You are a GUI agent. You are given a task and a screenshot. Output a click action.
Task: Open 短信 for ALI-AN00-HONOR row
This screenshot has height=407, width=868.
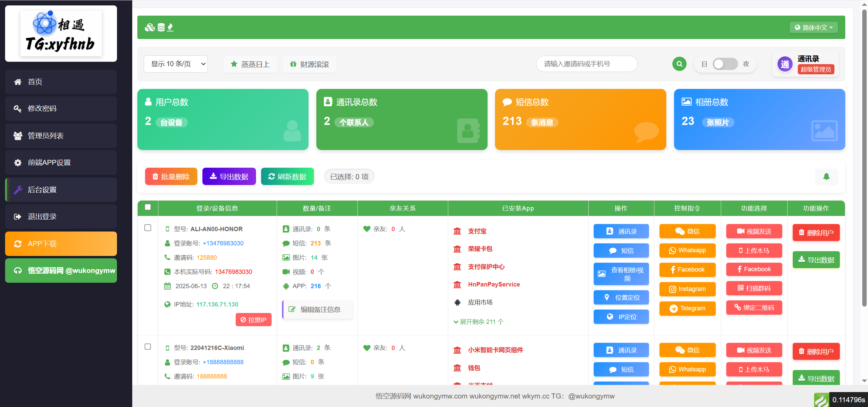621,251
